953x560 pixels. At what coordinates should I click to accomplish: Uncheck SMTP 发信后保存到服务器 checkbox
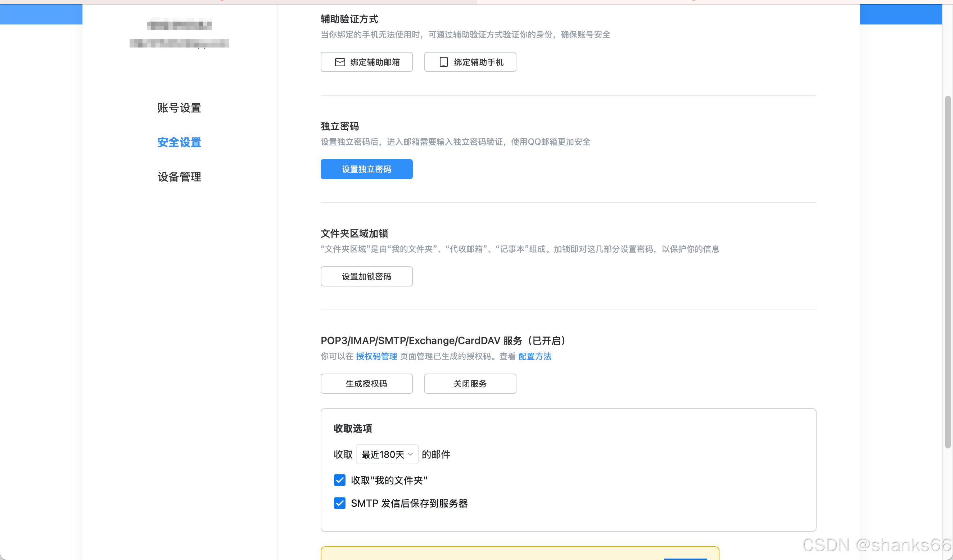(x=340, y=503)
